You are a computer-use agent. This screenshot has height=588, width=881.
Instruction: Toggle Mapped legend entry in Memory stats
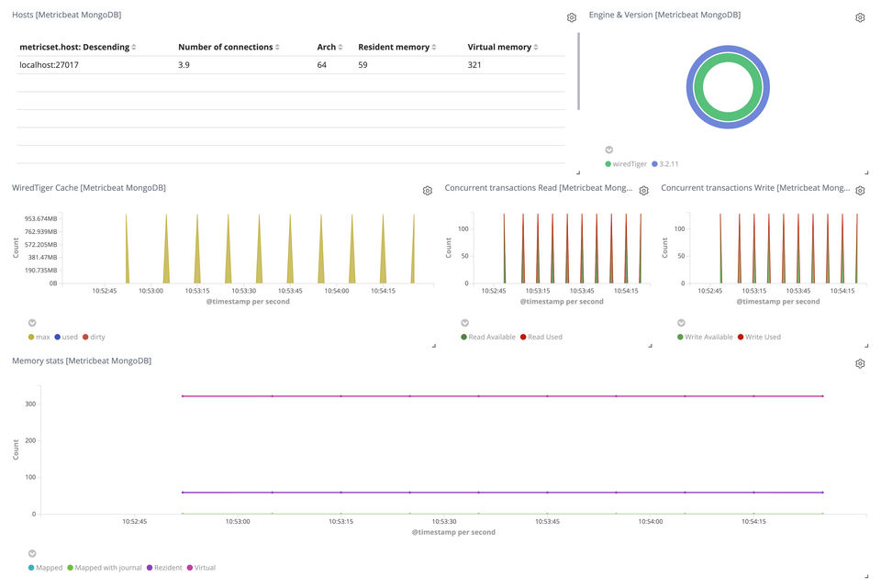click(45, 568)
